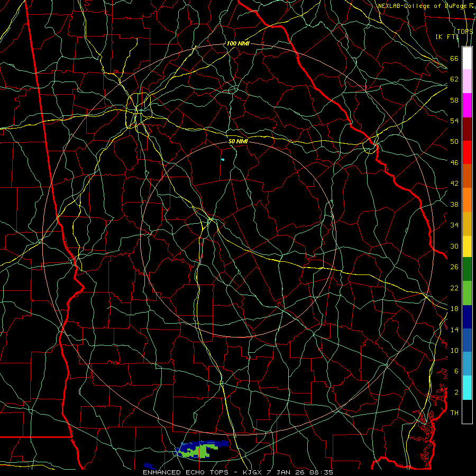
Task: Click the dark green legend swatch
Action: coord(467,269)
